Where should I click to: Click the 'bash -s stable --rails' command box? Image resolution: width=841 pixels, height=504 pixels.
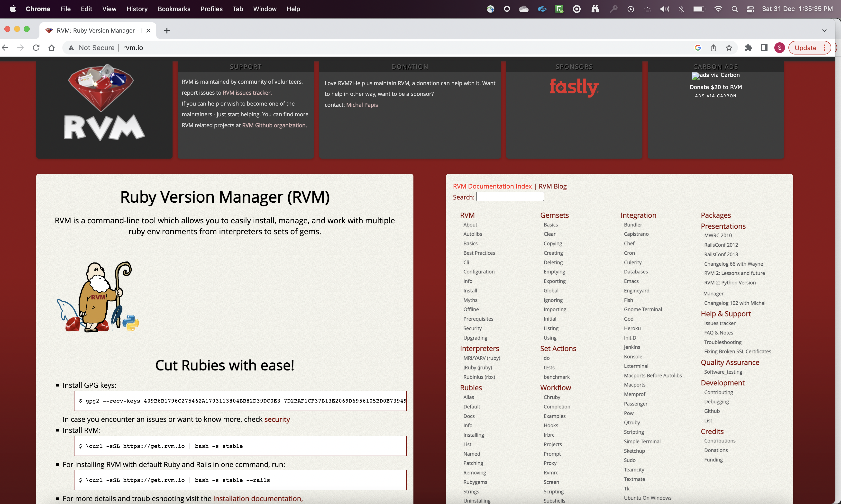(240, 480)
